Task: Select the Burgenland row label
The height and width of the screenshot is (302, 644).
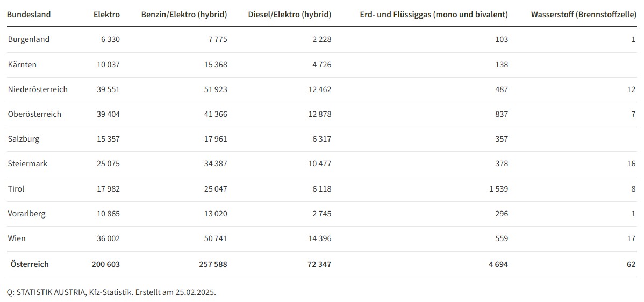Action: (28, 39)
